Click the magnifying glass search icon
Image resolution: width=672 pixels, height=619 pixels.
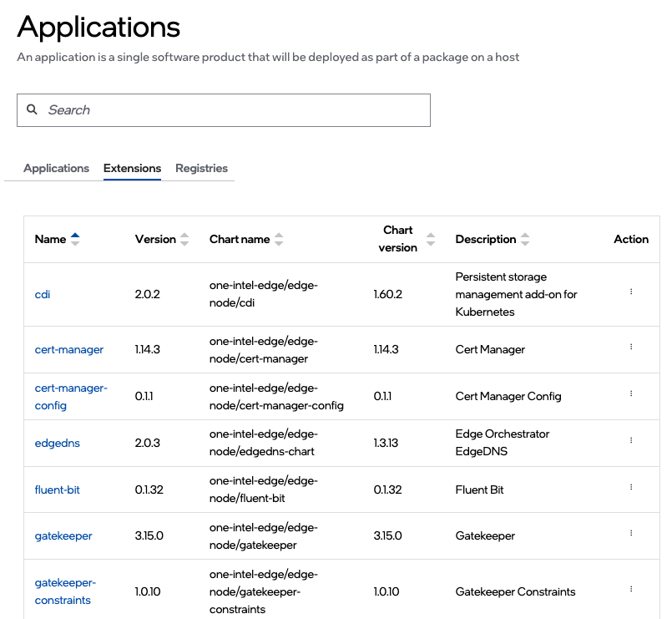(x=33, y=109)
